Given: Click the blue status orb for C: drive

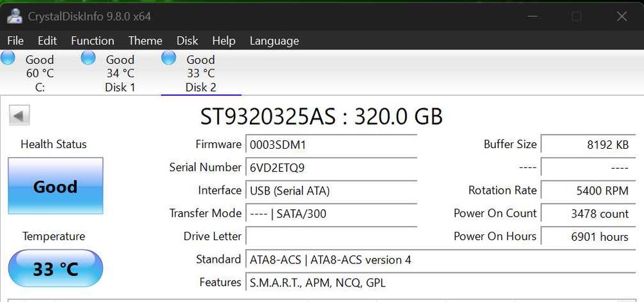Looking at the screenshot, I should click(x=8, y=58).
